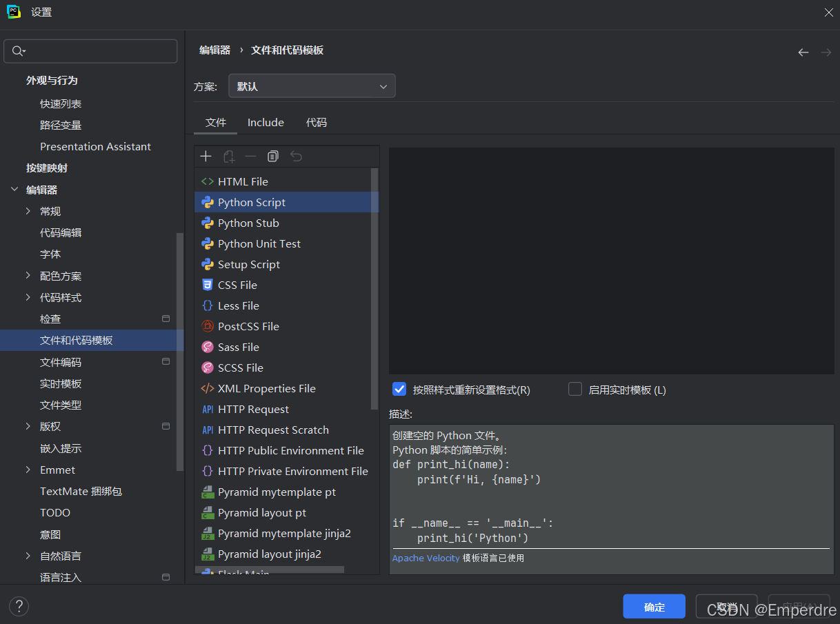The height and width of the screenshot is (624, 840).
Task: Enable the 启用实时模板 checkbox
Action: coord(574,389)
